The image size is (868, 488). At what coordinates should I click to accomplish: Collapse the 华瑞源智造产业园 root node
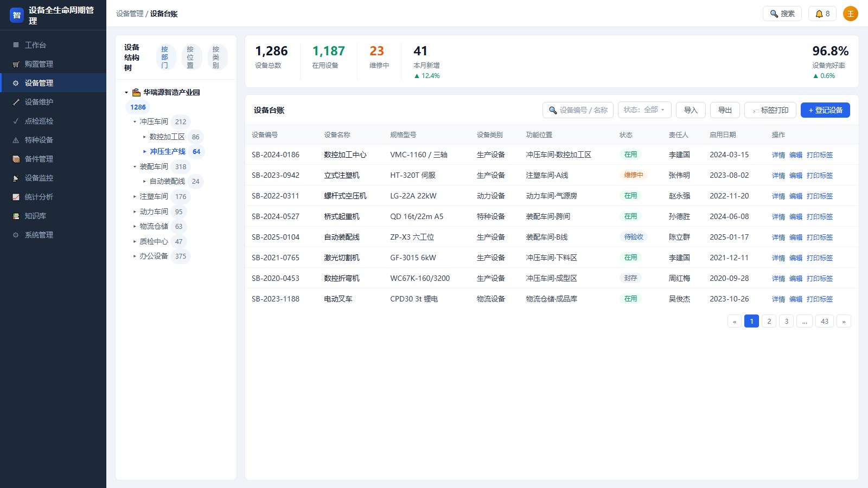tap(126, 93)
